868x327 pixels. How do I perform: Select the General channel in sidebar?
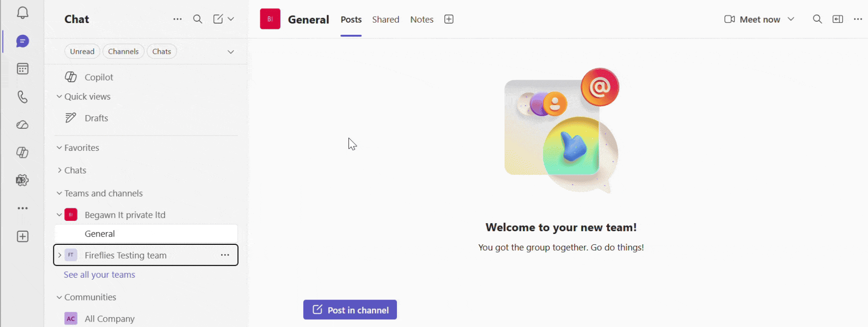(146, 234)
